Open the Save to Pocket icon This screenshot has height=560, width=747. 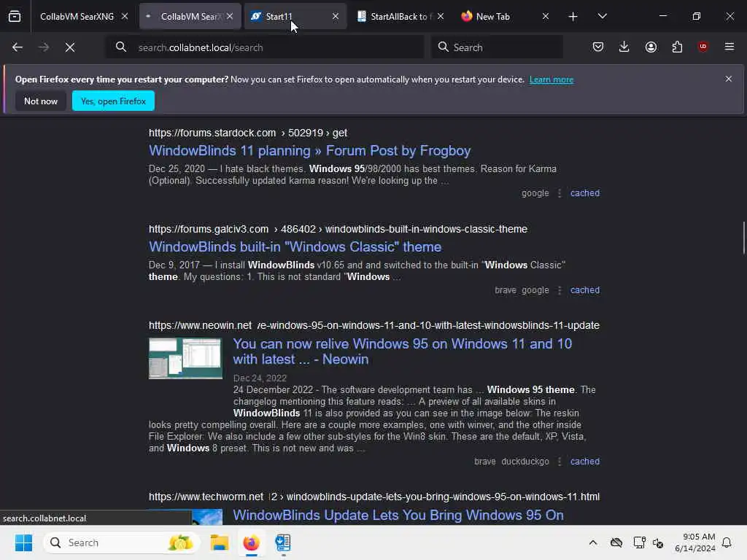[x=598, y=47]
